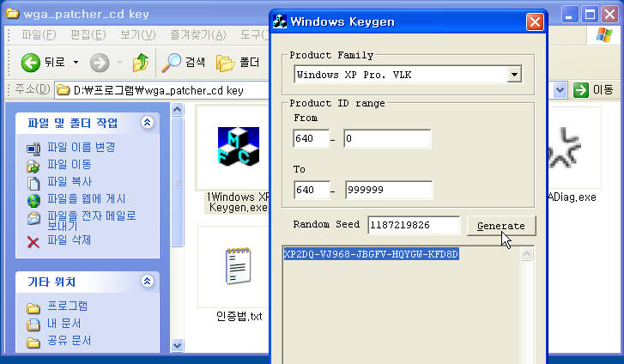Click the Keygen title bar application icon
The width and height of the screenshot is (624, 364).
pos(280,21)
